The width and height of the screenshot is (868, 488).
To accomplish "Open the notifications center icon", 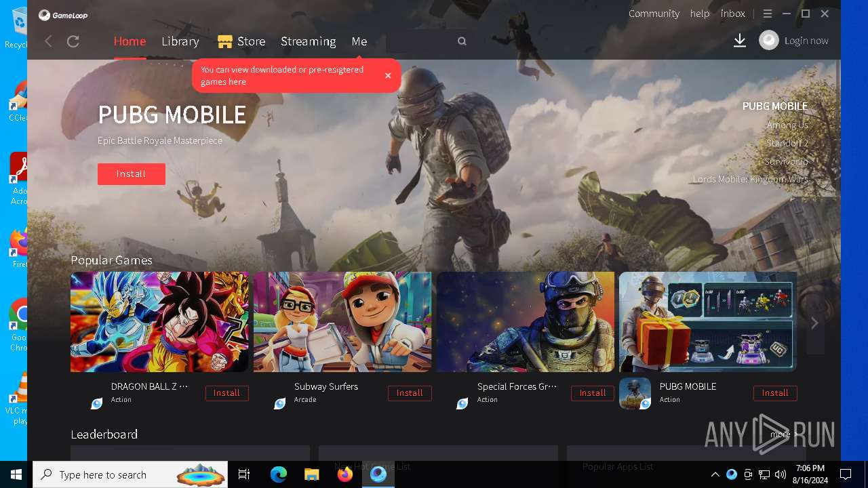I will point(846,474).
